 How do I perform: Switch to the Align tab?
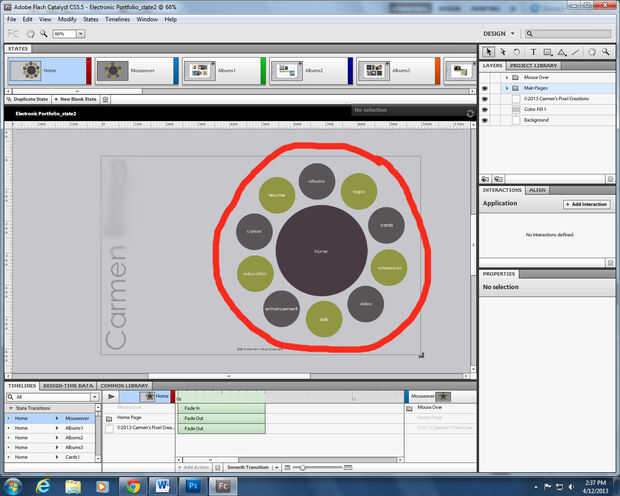[x=537, y=190]
